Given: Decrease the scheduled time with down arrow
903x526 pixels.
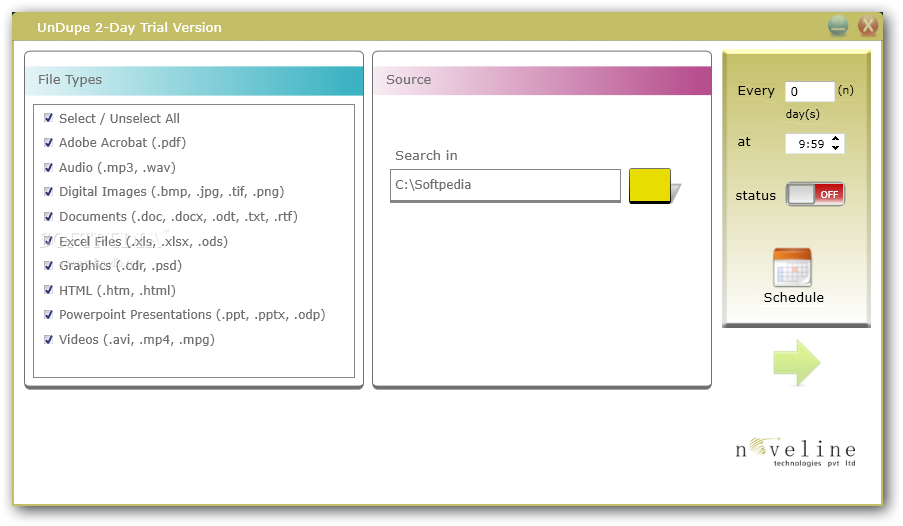Looking at the screenshot, I should point(836,148).
